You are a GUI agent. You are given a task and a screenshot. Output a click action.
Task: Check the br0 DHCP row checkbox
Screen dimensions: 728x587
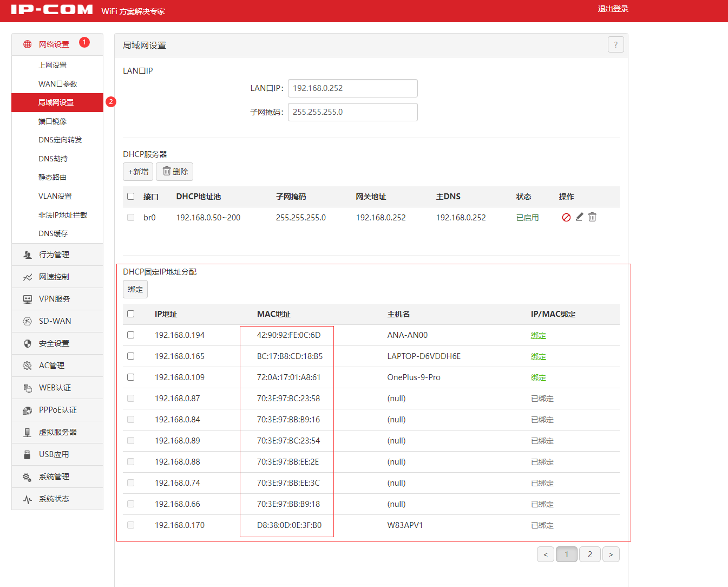tap(130, 217)
